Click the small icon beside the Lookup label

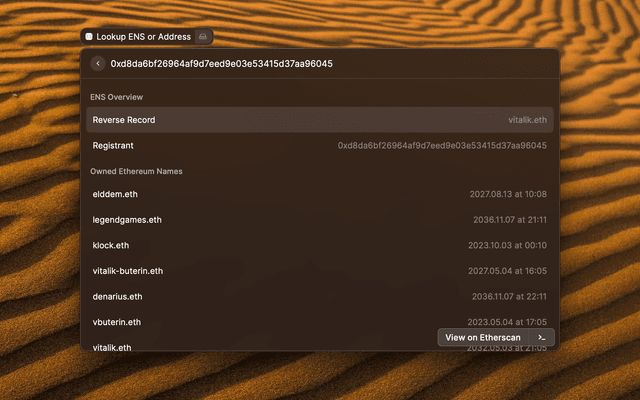click(x=203, y=36)
